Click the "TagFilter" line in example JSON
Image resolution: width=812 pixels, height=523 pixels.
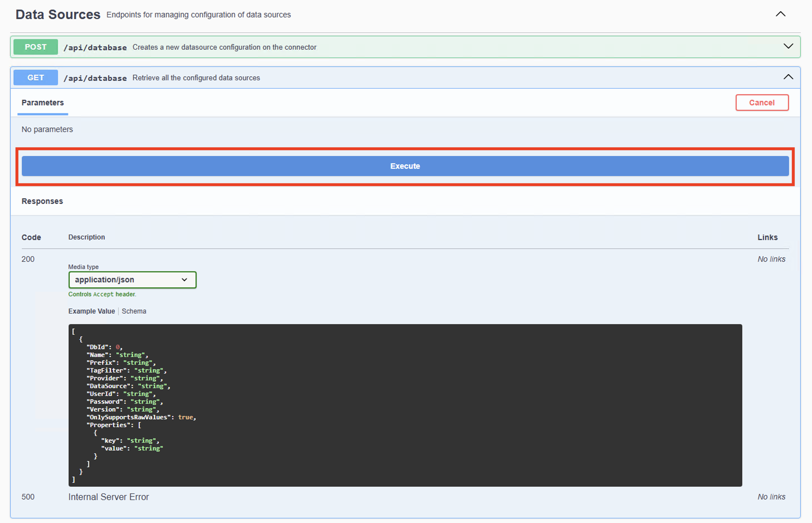[x=127, y=370]
